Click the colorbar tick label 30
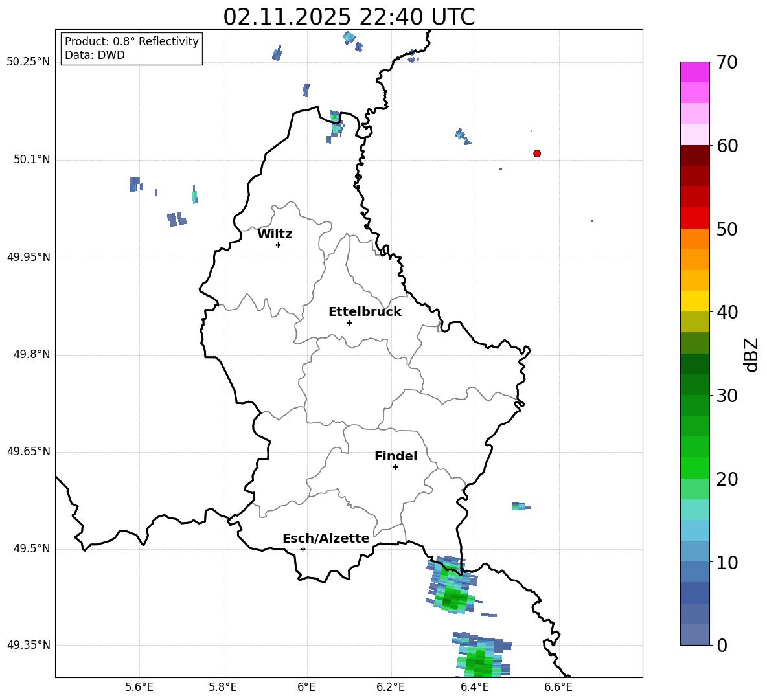The width and height of the screenshot is (767, 700). 727,396
